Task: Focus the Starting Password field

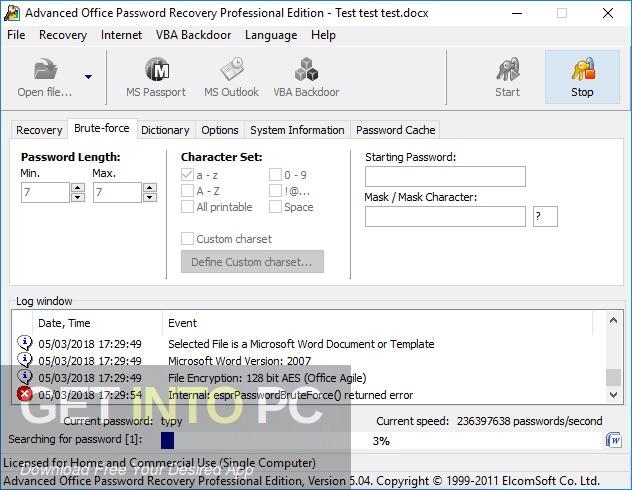Action: pos(445,176)
